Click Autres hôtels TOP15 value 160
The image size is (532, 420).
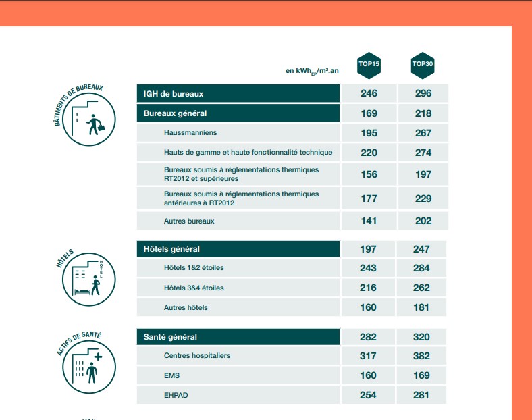click(x=368, y=307)
